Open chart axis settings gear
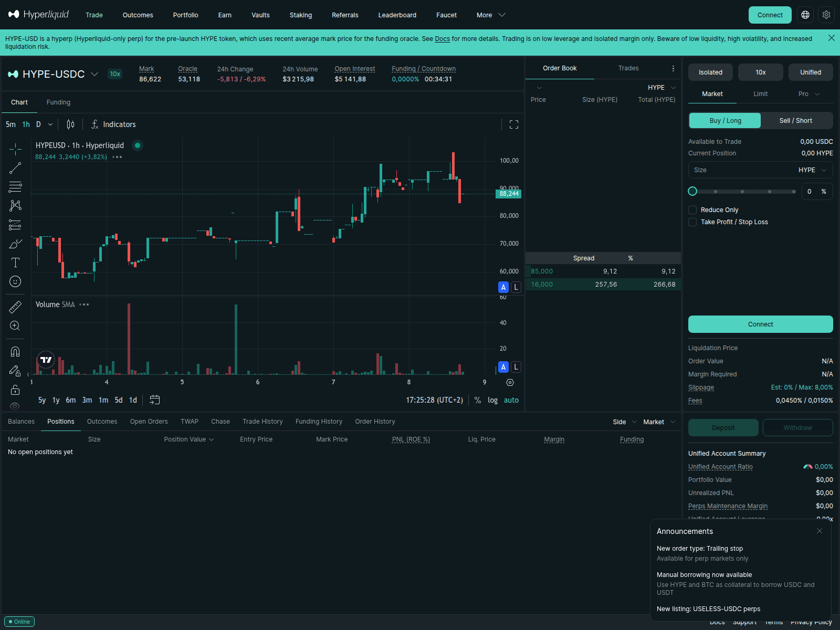Image resolution: width=840 pixels, height=630 pixels. click(510, 382)
